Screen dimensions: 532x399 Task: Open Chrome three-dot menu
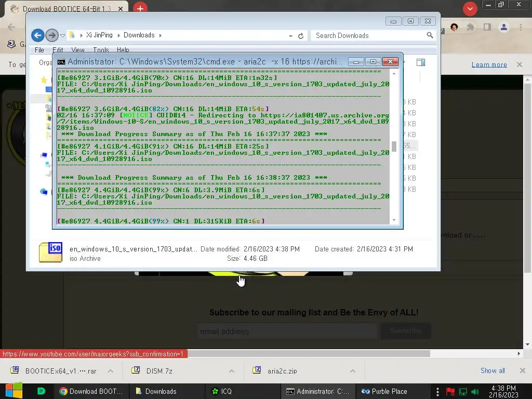[521, 27]
